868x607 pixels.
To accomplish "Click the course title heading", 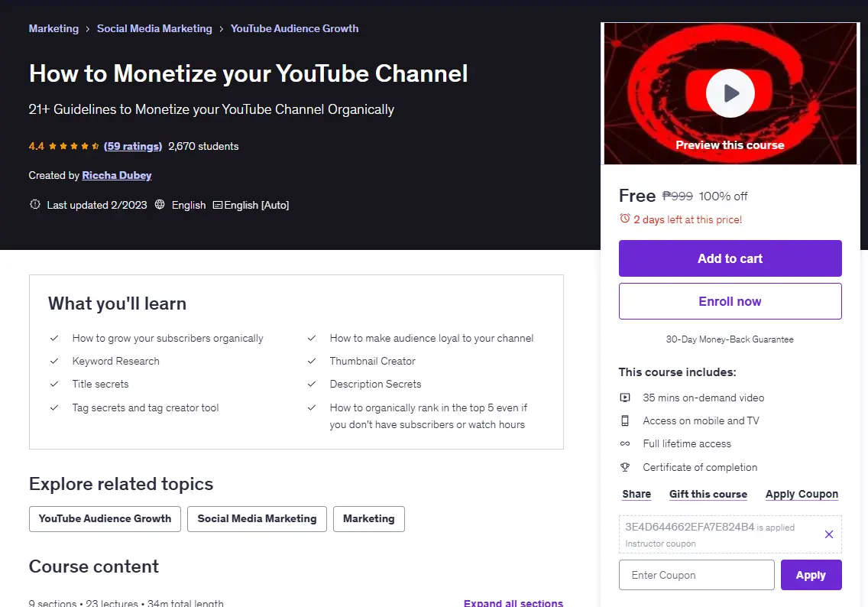I will tap(248, 73).
